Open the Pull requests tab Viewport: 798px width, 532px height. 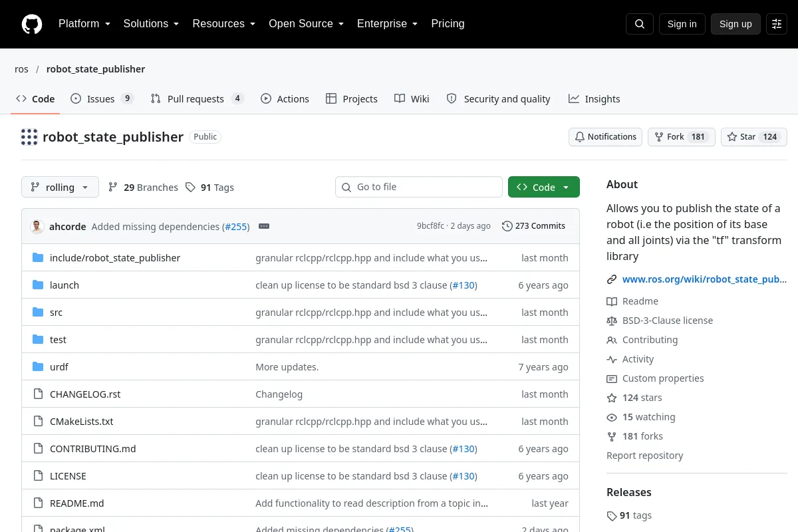tap(197, 98)
